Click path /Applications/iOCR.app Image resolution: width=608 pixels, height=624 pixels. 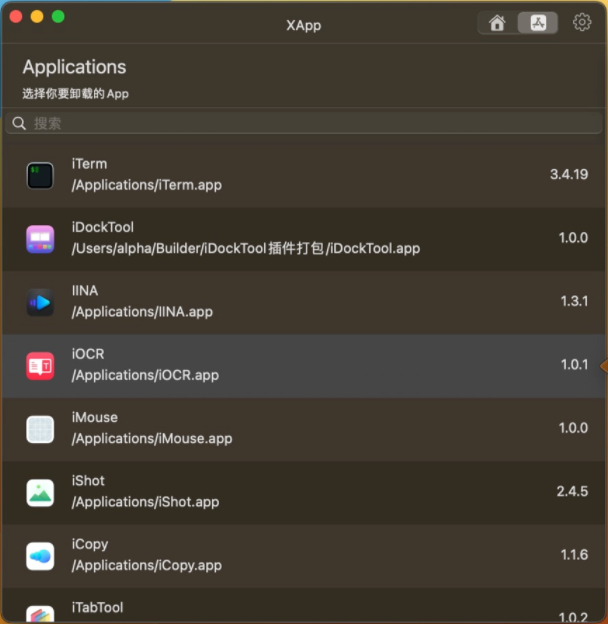point(145,375)
